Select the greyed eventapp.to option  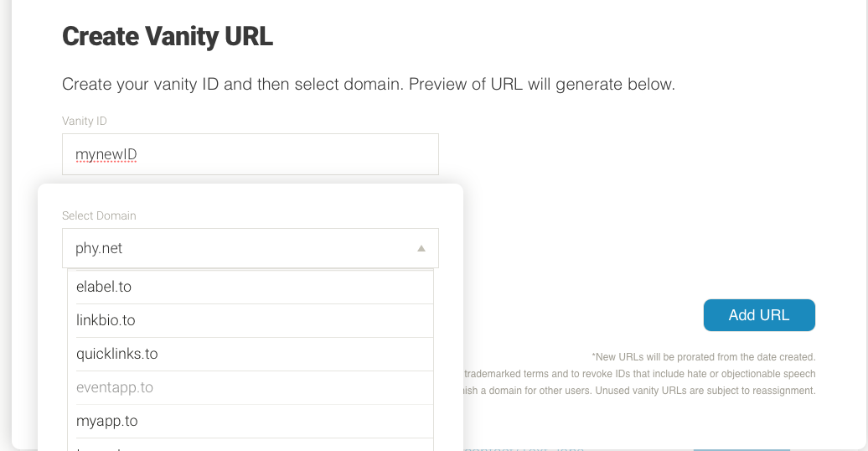coord(250,387)
